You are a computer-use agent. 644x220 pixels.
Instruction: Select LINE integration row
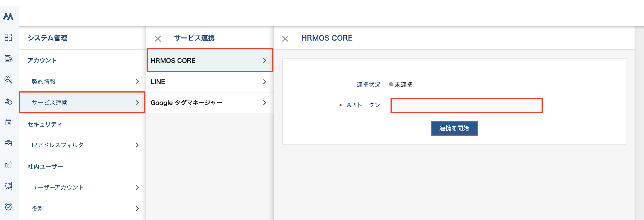pos(210,82)
